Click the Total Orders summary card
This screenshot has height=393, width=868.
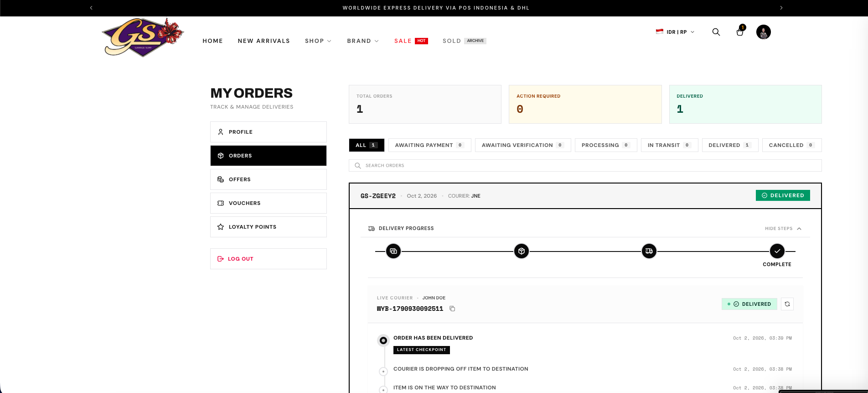pyautogui.click(x=425, y=104)
